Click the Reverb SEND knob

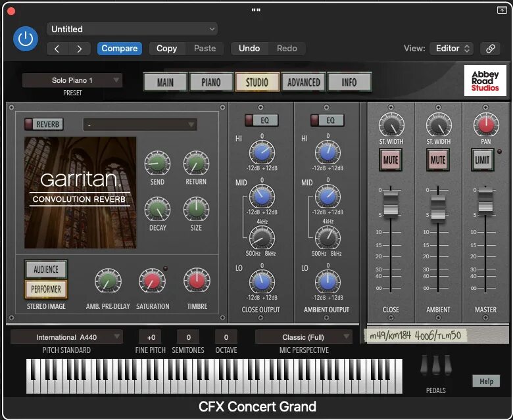(x=157, y=163)
